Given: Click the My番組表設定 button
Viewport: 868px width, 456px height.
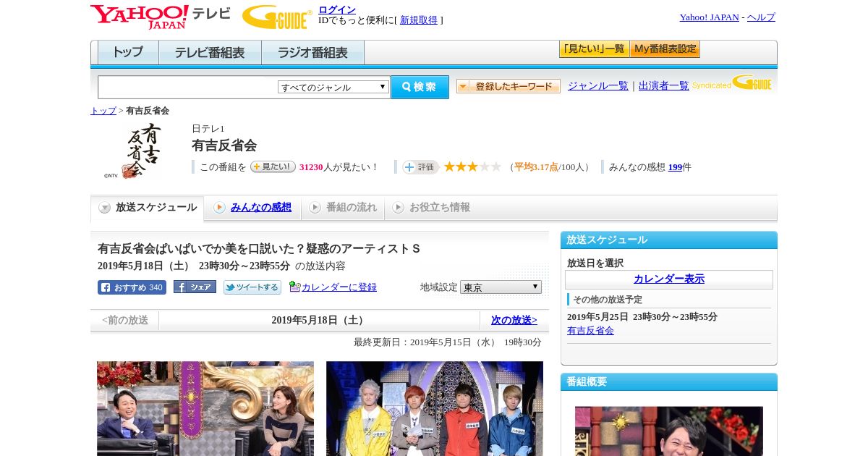Looking at the screenshot, I should point(665,49).
